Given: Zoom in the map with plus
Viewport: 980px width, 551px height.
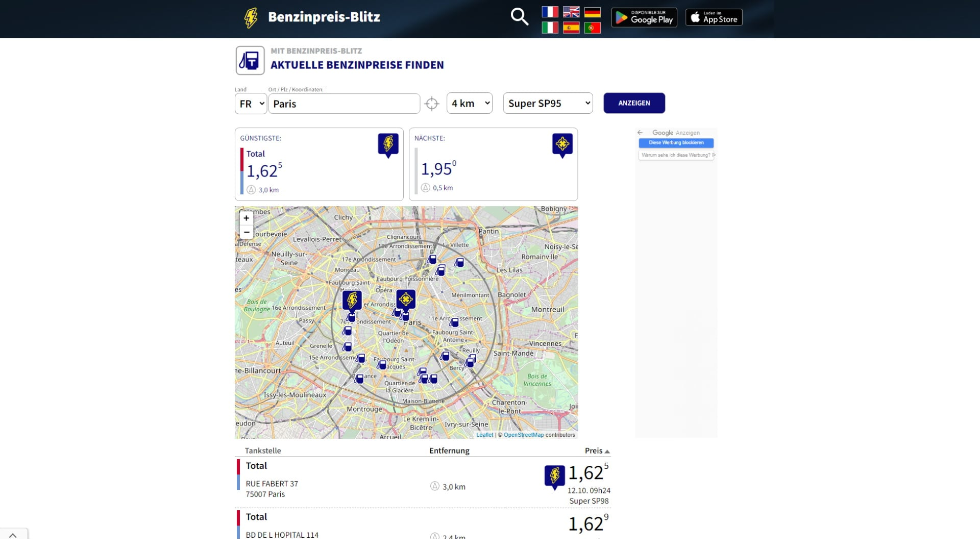Looking at the screenshot, I should [247, 218].
